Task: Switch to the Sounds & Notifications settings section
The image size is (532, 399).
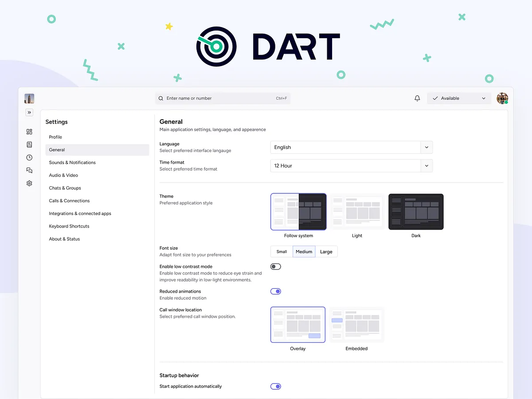Action: tap(72, 162)
